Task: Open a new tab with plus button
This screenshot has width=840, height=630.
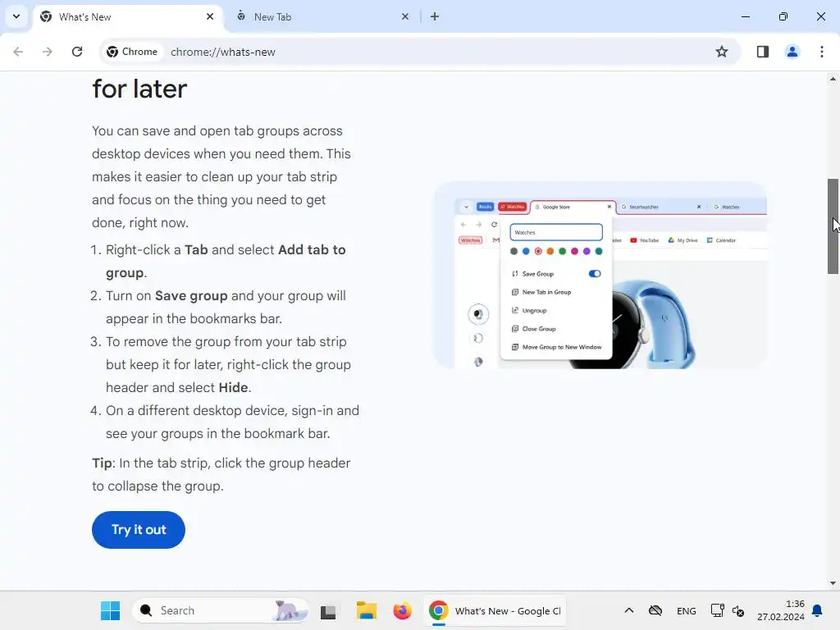Action: (435, 16)
